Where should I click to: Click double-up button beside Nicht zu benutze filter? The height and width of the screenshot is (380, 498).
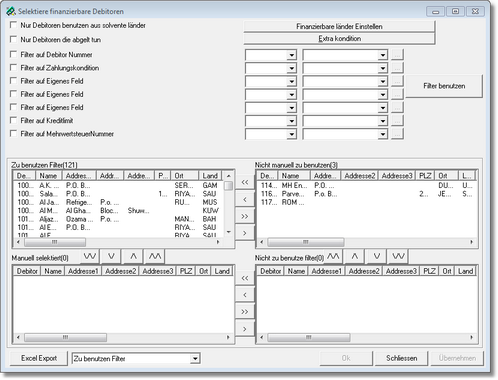(333, 256)
